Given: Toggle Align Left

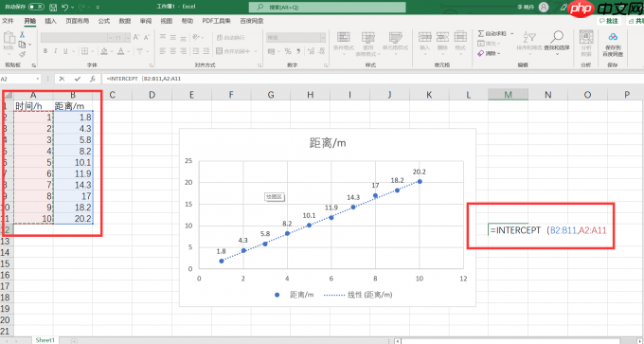Looking at the screenshot, I should click(x=163, y=51).
